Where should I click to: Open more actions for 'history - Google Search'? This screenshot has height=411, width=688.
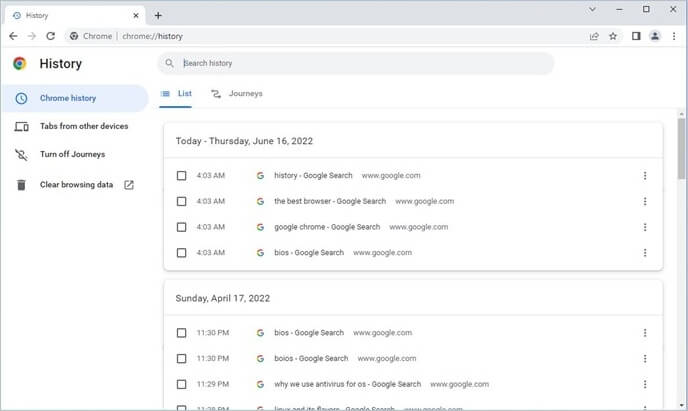[x=644, y=176]
